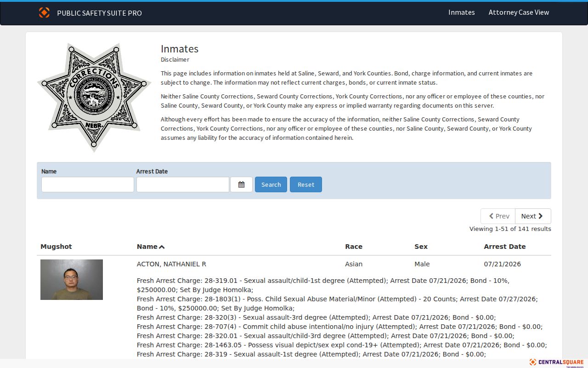The width and height of the screenshot is (588, 368).
Task: Open the arrest date calendar picker
Action: (x=241, y=184)
